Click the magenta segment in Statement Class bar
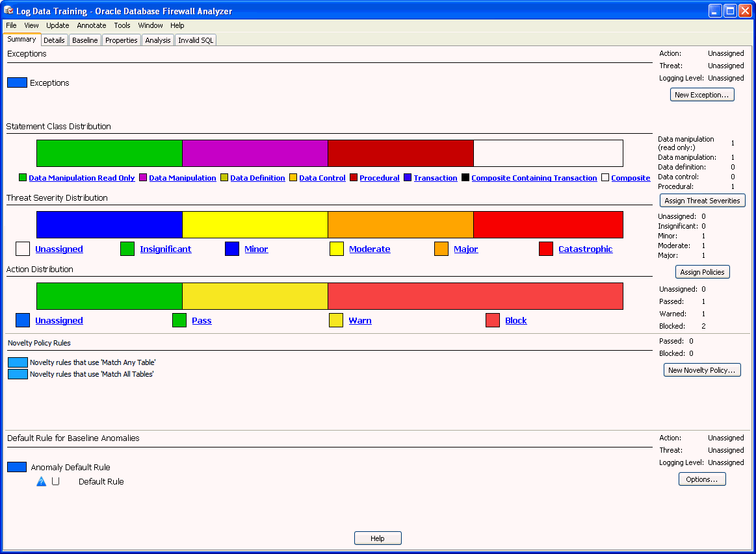 pyautogui.click(x=255, y=153)
